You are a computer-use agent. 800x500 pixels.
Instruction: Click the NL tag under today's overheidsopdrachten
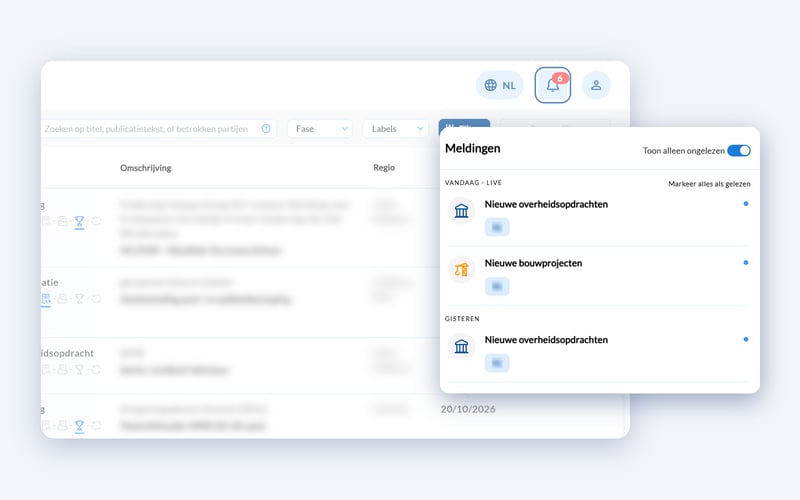point(497,227)
